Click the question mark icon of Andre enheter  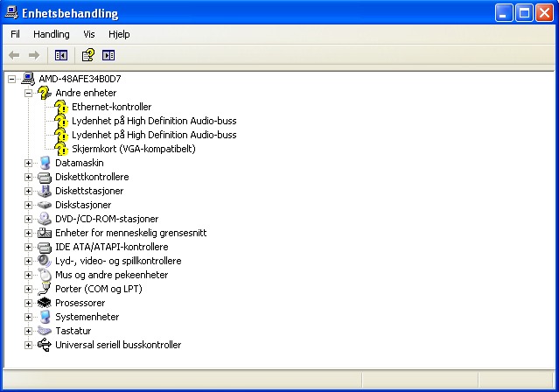point(45,93)
